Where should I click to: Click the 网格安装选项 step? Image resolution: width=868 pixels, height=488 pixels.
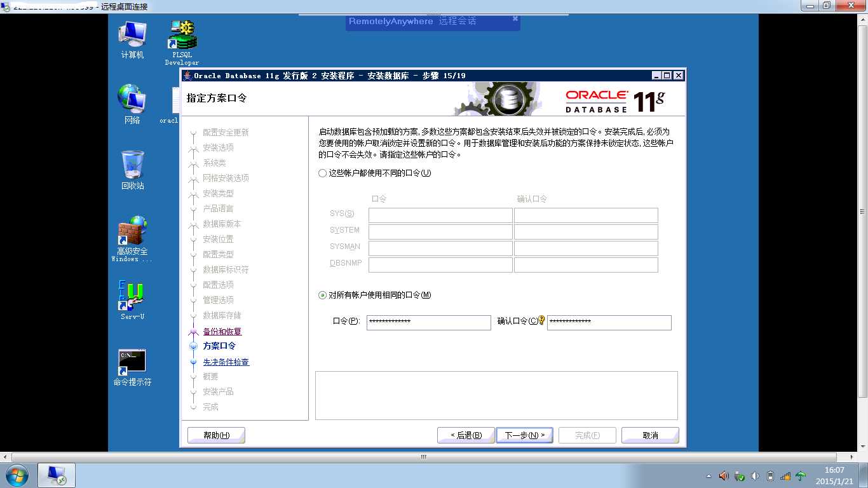coord(226,179)
